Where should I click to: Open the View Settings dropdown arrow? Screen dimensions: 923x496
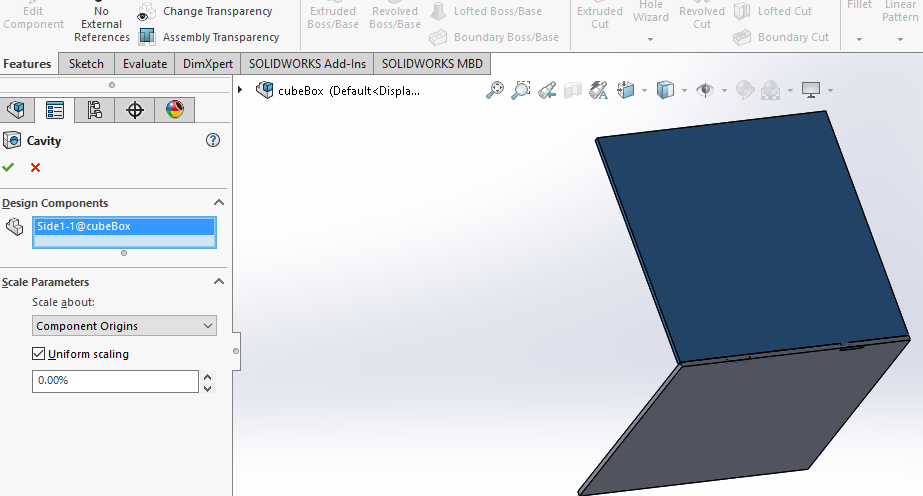point(830,91)
